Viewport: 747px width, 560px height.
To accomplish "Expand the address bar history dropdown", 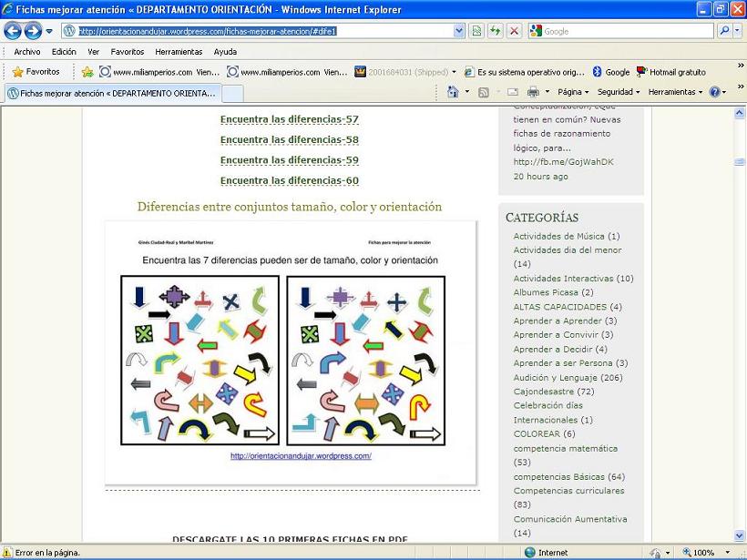I will (x=458, y=32).
